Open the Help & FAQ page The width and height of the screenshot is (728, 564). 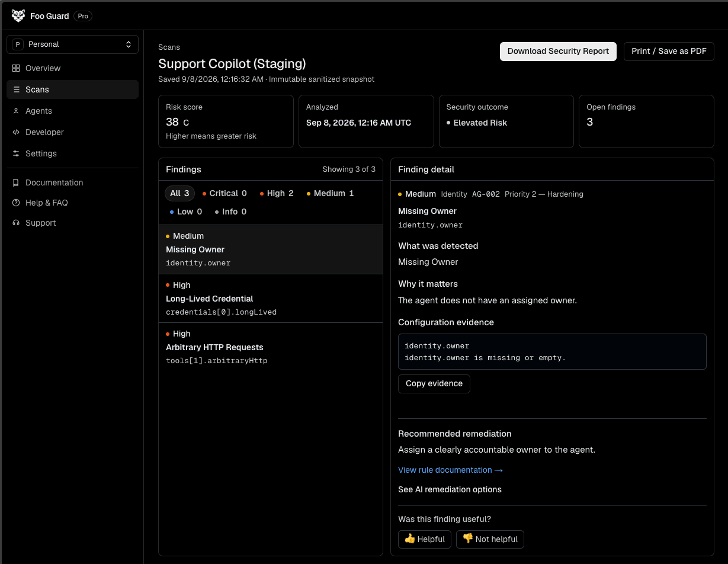point(72,203)
